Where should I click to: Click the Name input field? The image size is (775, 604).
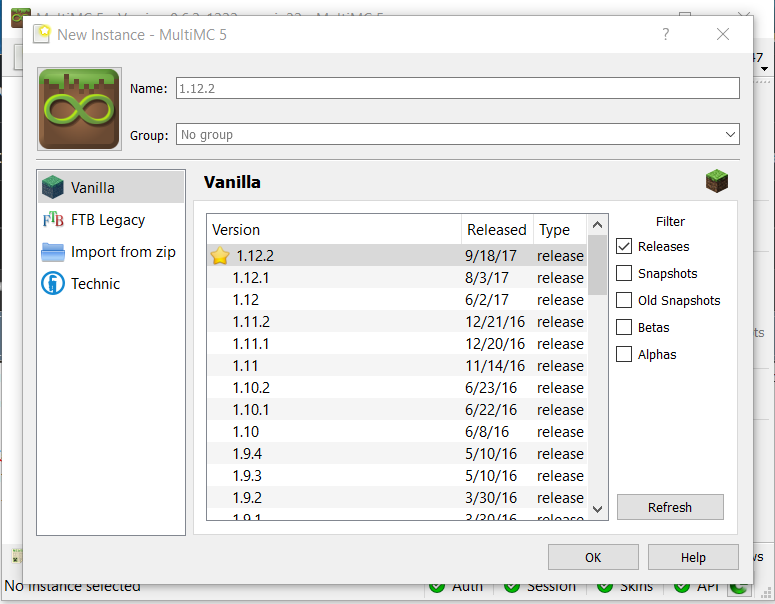[458, 88]
